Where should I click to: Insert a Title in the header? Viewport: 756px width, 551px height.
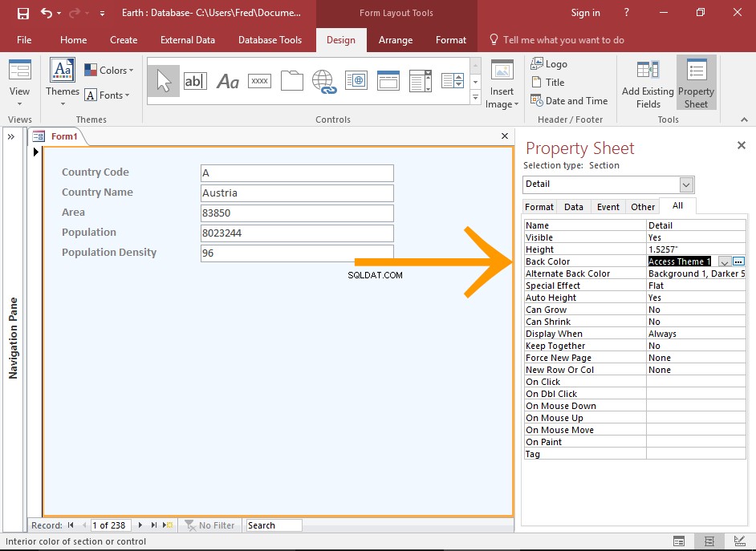click(x=547, y=83)
